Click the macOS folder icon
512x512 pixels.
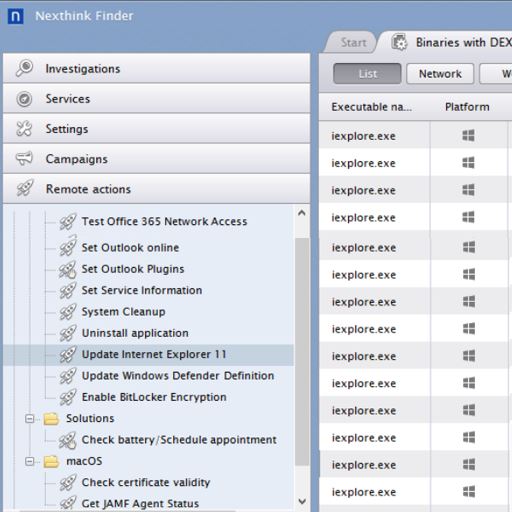(x=51, y=461)
